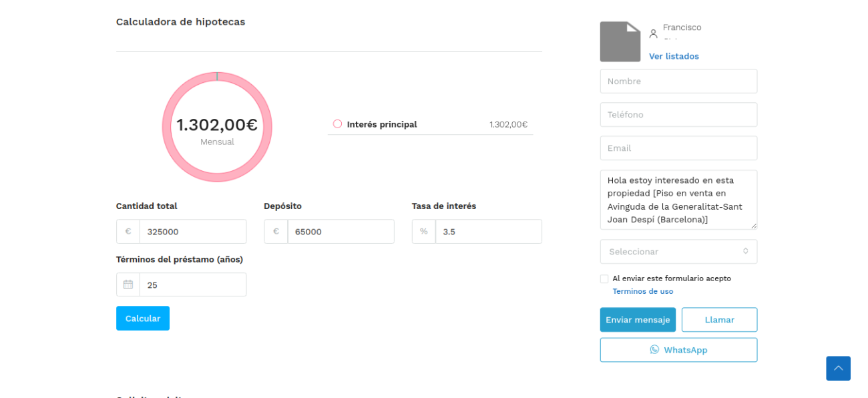The height and width of the screenshot is (398, 868).
Task: Click the Llamar button
Action: coord(719,320)
